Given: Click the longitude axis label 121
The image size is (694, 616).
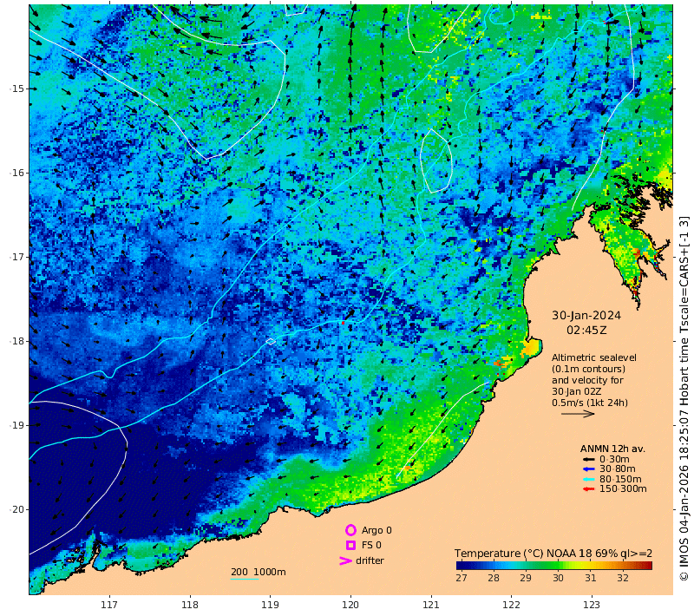Looking at the screenshot, I should pyautogui.click(x=431, y=605).
